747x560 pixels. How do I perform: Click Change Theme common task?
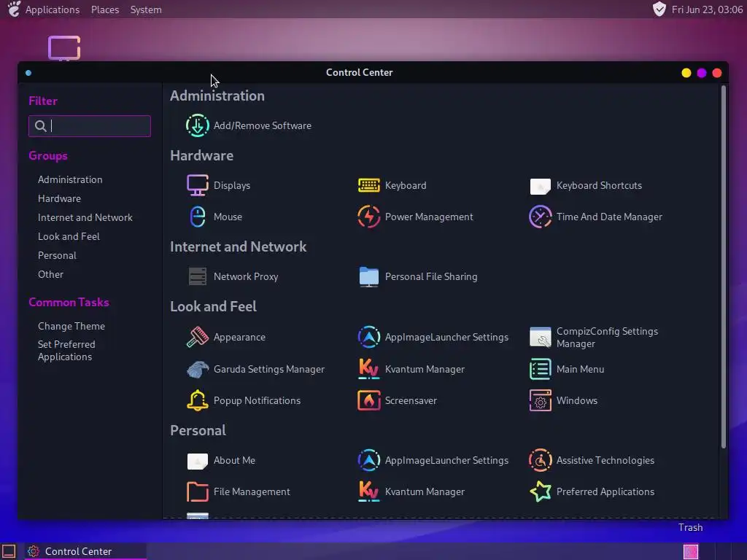pos(71,326)
